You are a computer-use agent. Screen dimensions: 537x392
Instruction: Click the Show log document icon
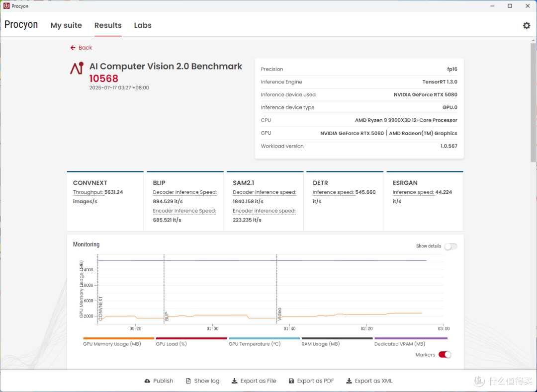(188, 381)
